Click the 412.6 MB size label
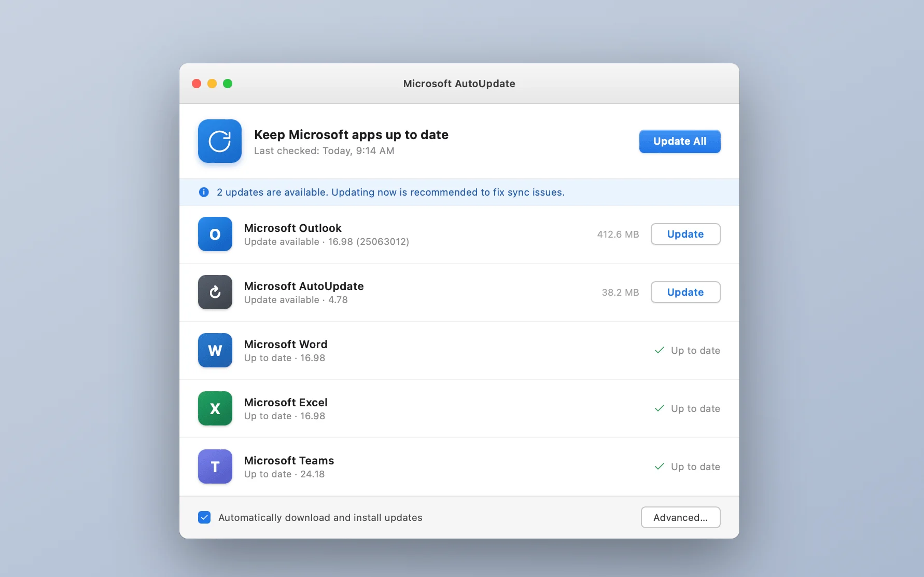Screen dimensions: 924x577 click(618, 234)
